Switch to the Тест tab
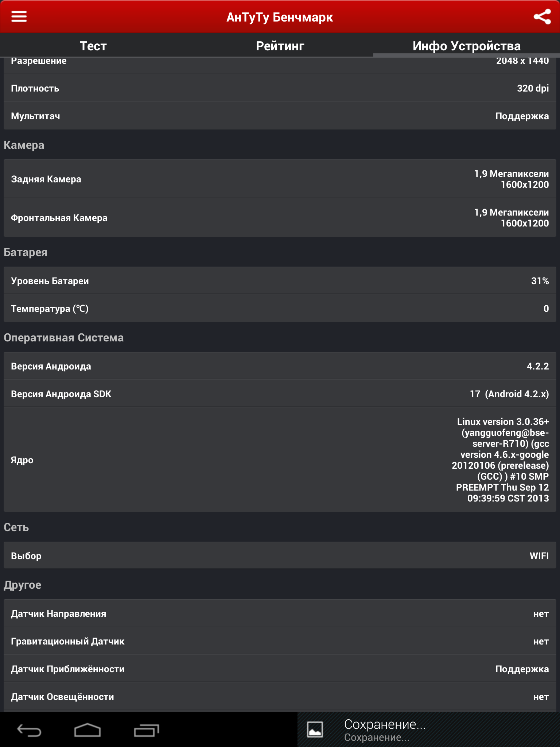 93,46
